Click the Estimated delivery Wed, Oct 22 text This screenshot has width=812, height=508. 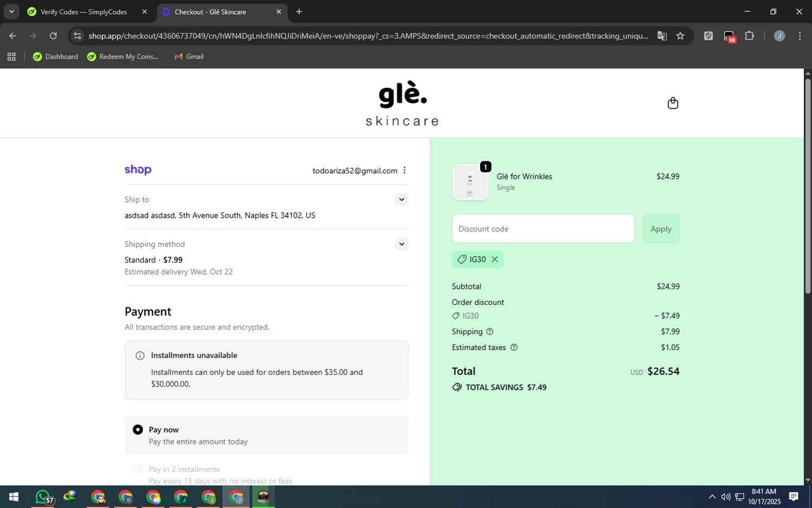click(179, 272)
